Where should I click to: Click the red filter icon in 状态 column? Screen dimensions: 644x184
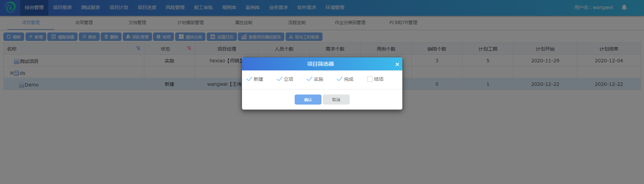pos(189,48)
